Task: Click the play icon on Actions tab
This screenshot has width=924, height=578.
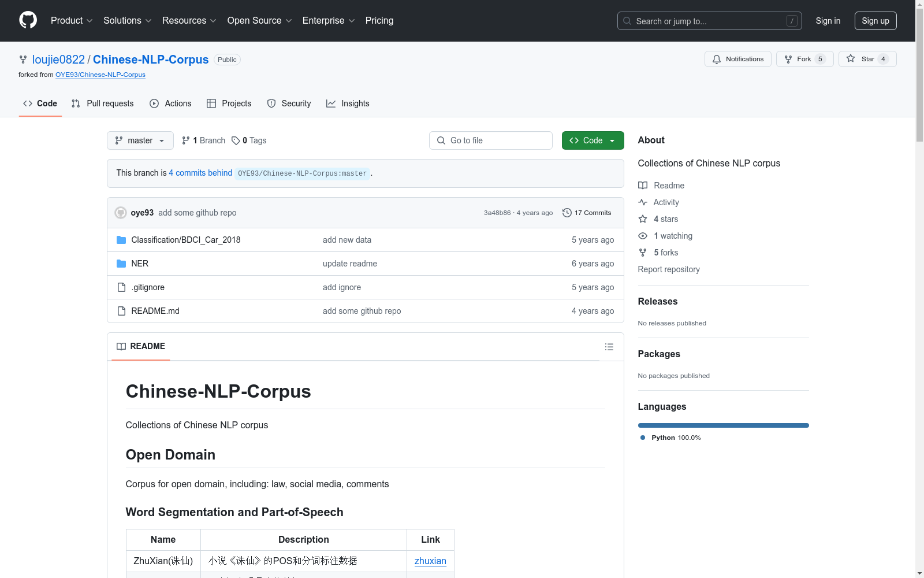Action: pos(154,103)
